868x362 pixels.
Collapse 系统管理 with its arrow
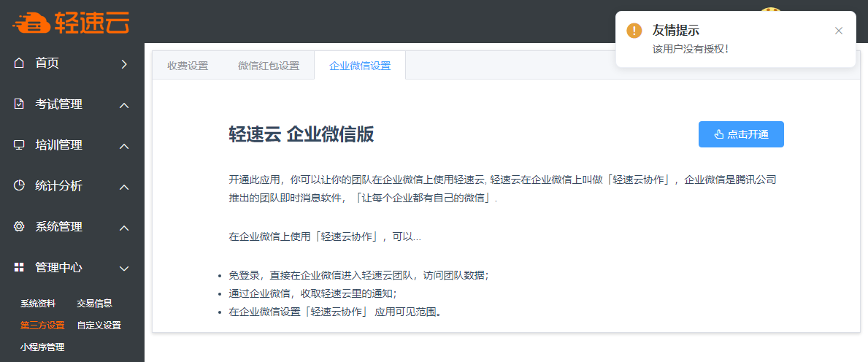pos(125,228)
